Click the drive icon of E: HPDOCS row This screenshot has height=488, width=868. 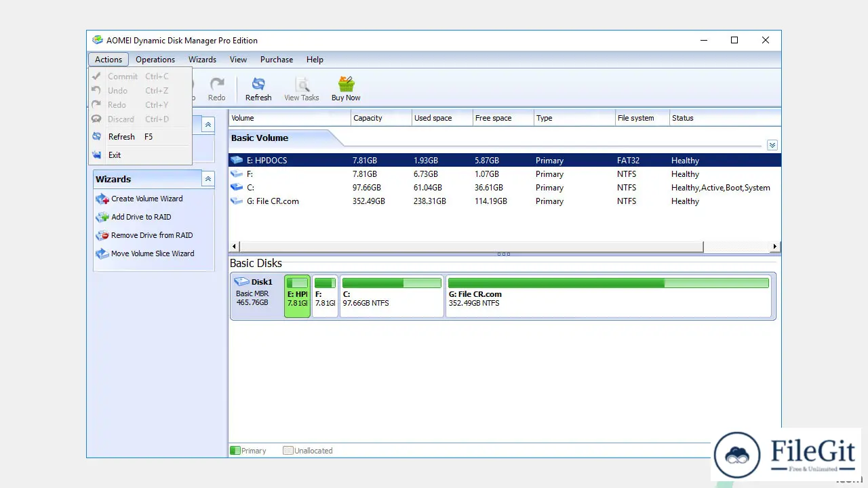click(237, 161)
